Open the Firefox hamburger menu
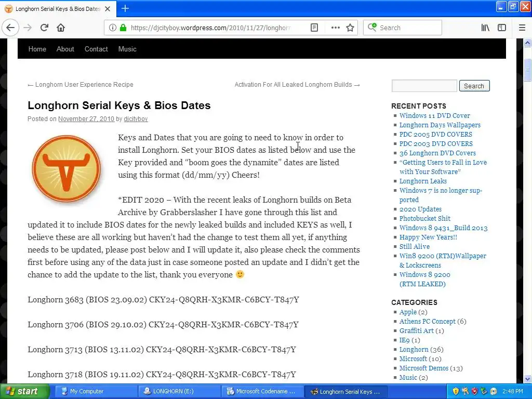Image resolution: width=532 pixels, height=399 pixels. click(x=522, y=28)
